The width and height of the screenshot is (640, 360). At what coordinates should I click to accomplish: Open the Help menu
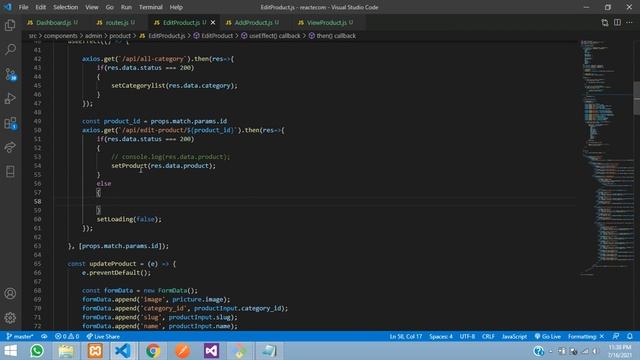click(176, 7)
